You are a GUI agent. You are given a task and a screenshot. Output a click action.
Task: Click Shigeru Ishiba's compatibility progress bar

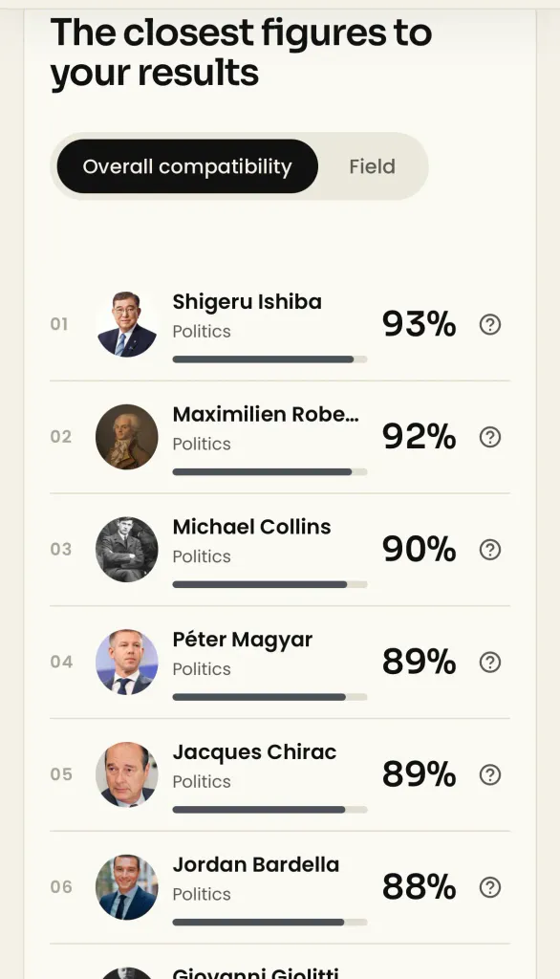[x=269, y=359]
